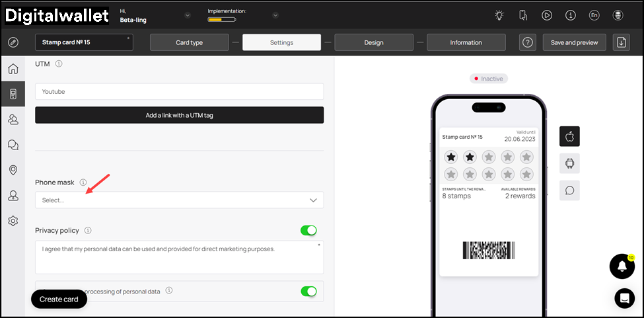Open settings gear in left sidebar
644x318 pixels.
coord(13,221)
